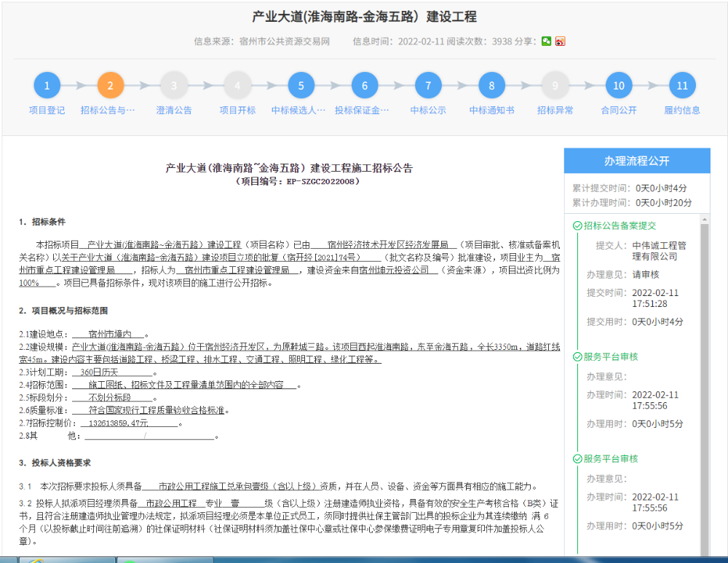Go to the 履约信息 label
This screenshot has width=728, height=563.
point(682,111)
